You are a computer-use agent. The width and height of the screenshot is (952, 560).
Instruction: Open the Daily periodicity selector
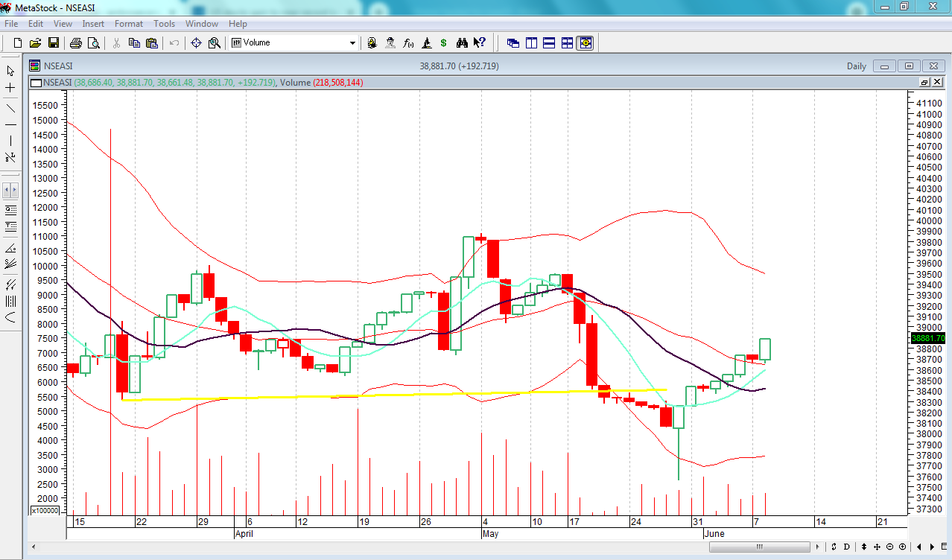pyautogui.click(x=856, y=66)
